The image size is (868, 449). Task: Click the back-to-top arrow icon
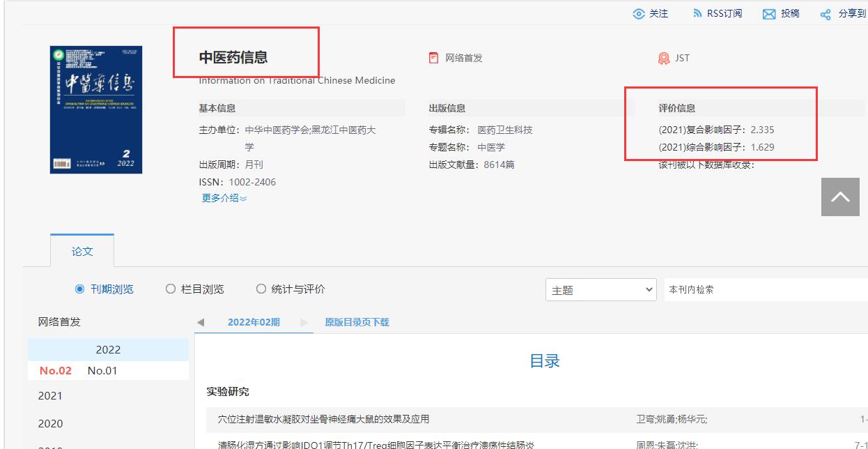coord(840,197)
